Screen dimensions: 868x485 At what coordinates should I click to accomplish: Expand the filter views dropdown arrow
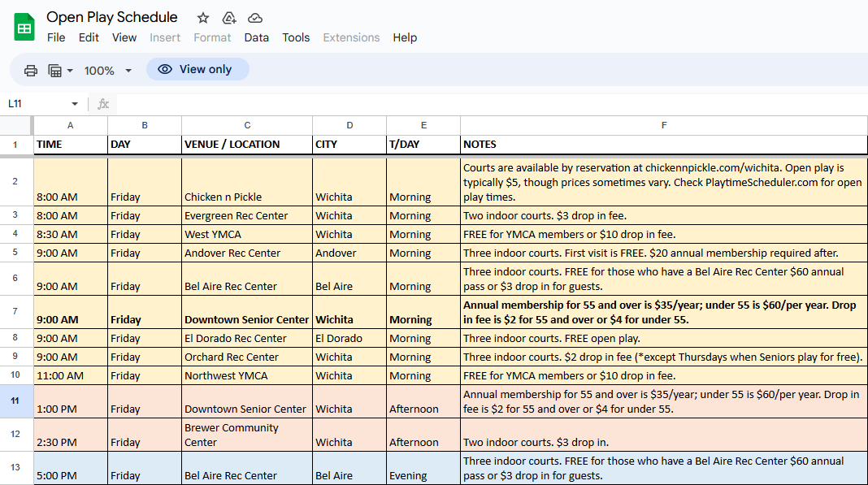70,71
